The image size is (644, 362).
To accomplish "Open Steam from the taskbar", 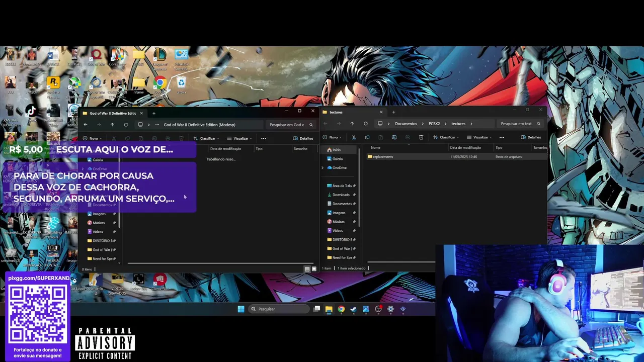I will [353, 309].
